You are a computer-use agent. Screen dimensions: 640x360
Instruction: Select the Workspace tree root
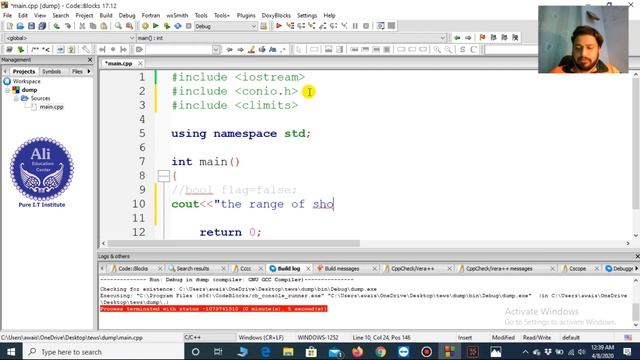point(27,81)
